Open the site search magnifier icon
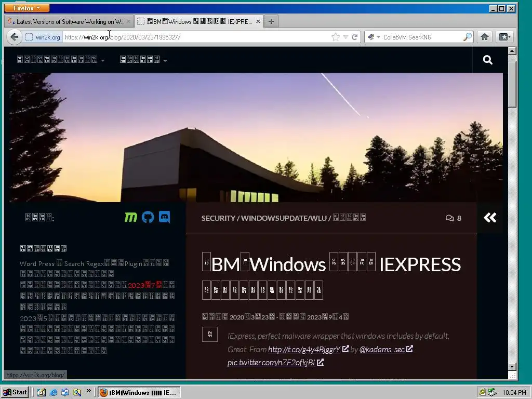 pos(487,60)
